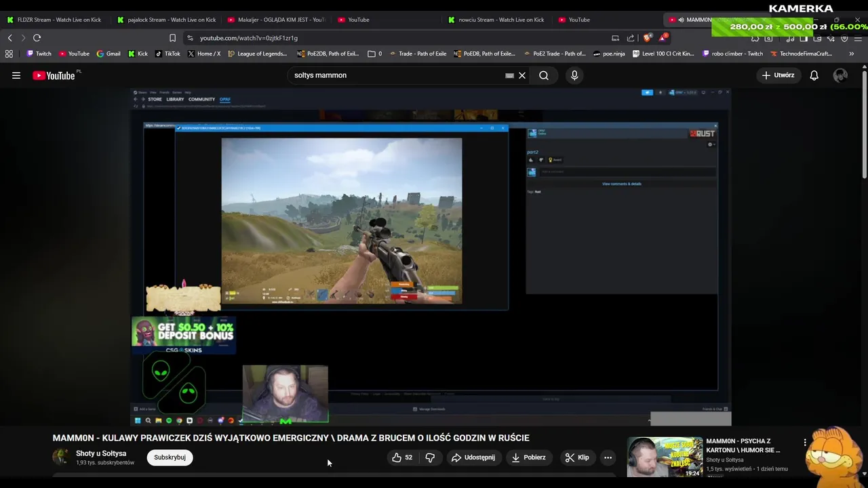Open the League of Legends bookmark
The width and height of the screenshot is (868, 488).
click(258, 54)
